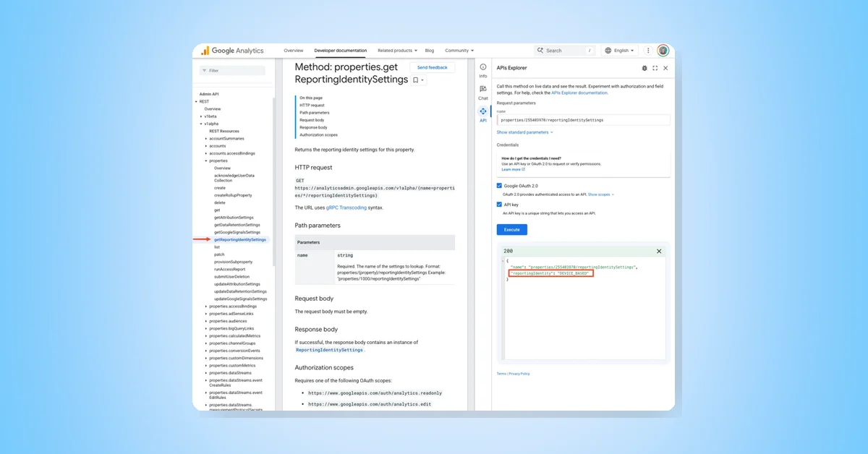Open the Community dropdown menu
868x454 pixels.
459,51
